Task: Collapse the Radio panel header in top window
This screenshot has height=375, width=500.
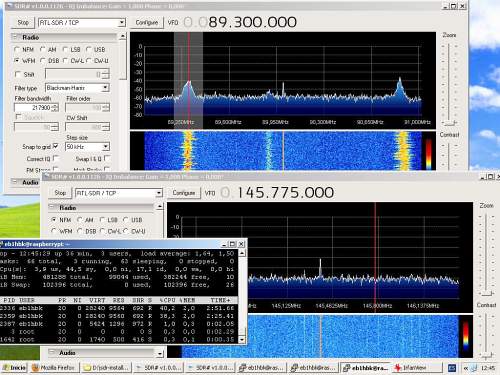Action: coord(64,37)
